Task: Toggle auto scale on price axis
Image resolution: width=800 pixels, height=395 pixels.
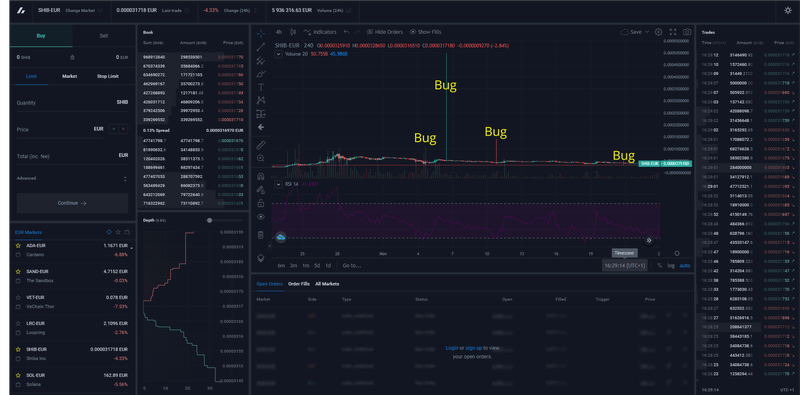Action: coord(685,265)
